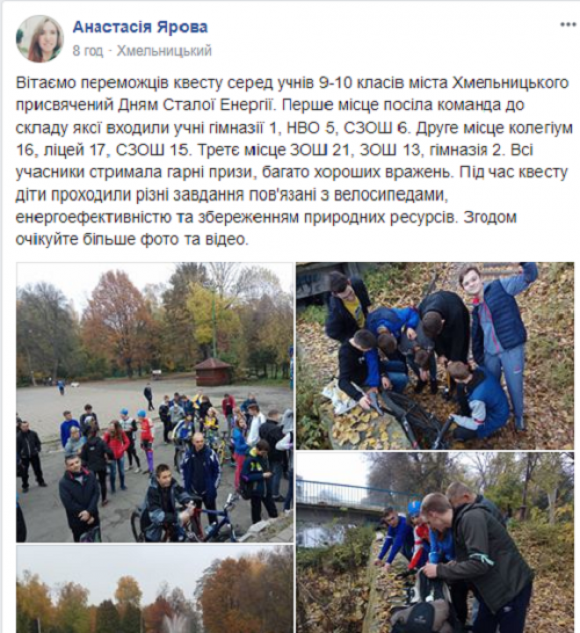Click the wooden kiosk in the park photo

pyautogui.click(x=213, y=371)
